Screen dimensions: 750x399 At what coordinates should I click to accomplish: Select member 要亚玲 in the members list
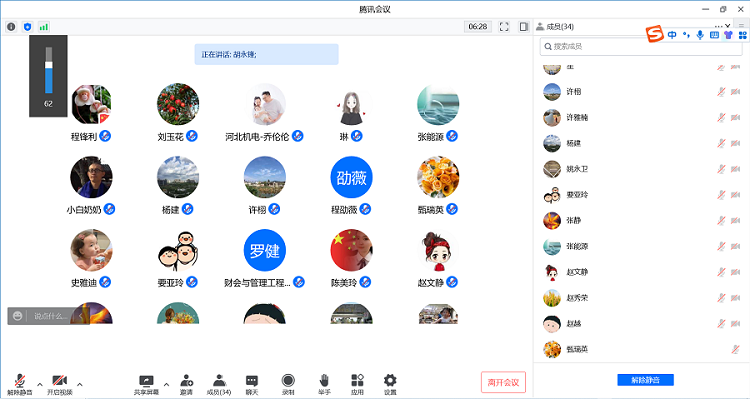(641, 195)
